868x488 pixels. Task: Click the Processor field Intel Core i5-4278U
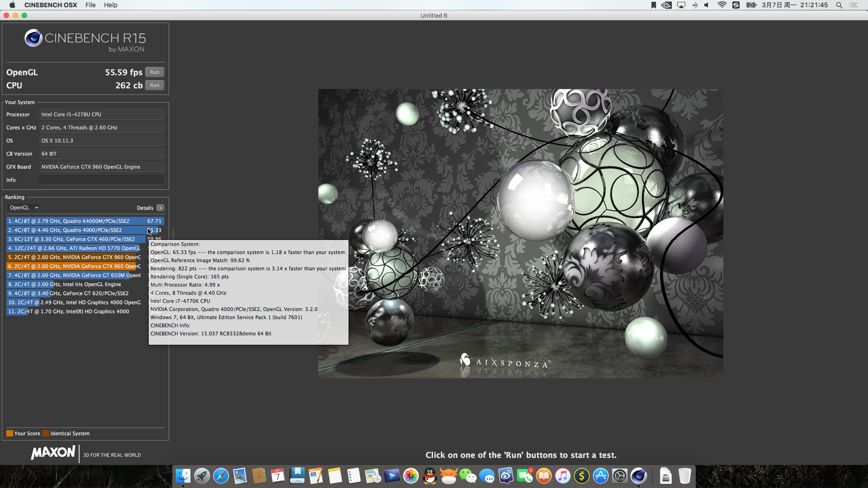coord(102,114)
